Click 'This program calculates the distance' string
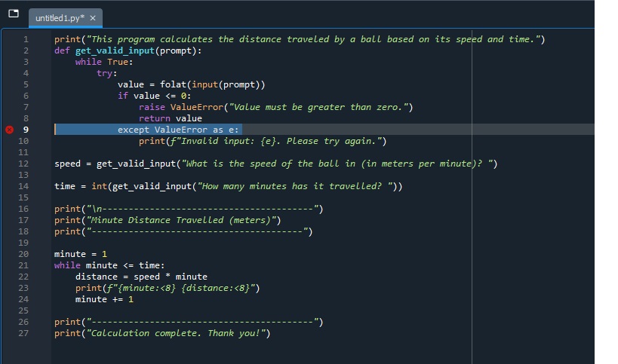Viewport: 618px width, 364px height. (313, 39)
